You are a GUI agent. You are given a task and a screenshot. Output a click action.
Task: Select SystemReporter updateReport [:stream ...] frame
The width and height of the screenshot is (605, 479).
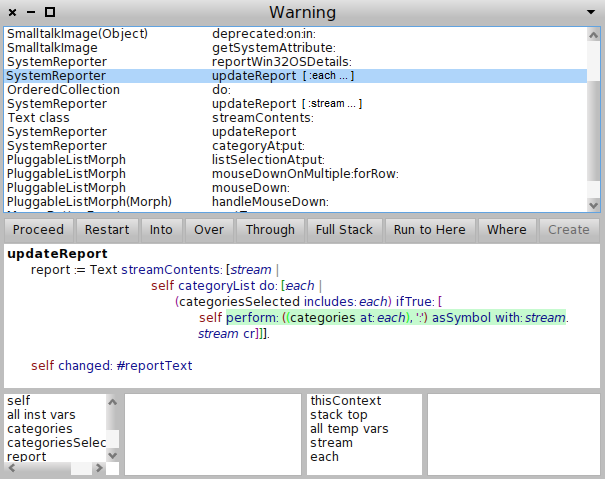point(296,104)
